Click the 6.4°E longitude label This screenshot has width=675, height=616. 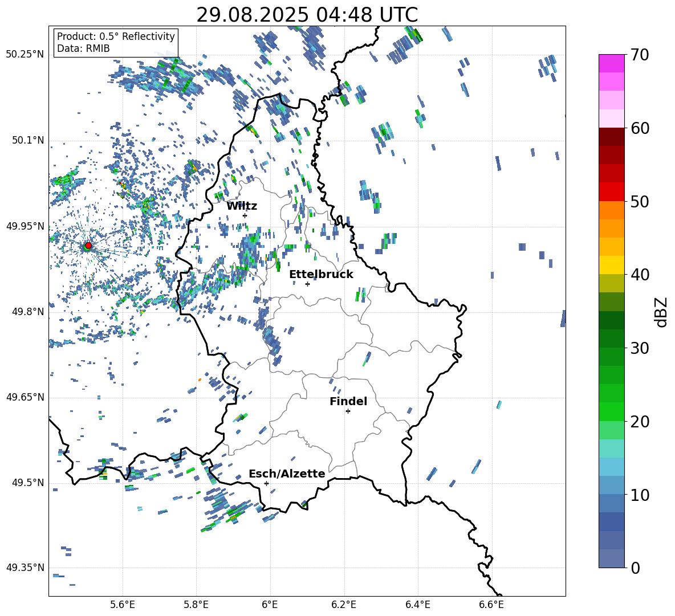click(x=417, y=605)
